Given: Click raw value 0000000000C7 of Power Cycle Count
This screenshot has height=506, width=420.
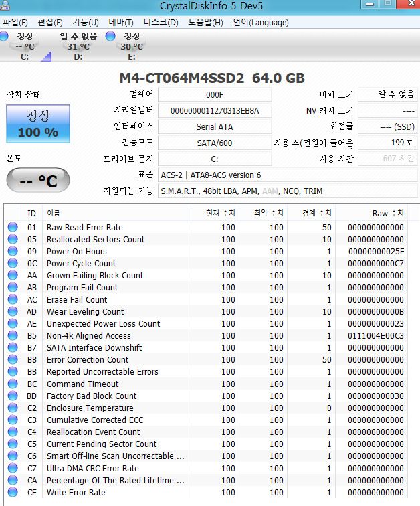Looking at the screenshot, I should (375, 263).
